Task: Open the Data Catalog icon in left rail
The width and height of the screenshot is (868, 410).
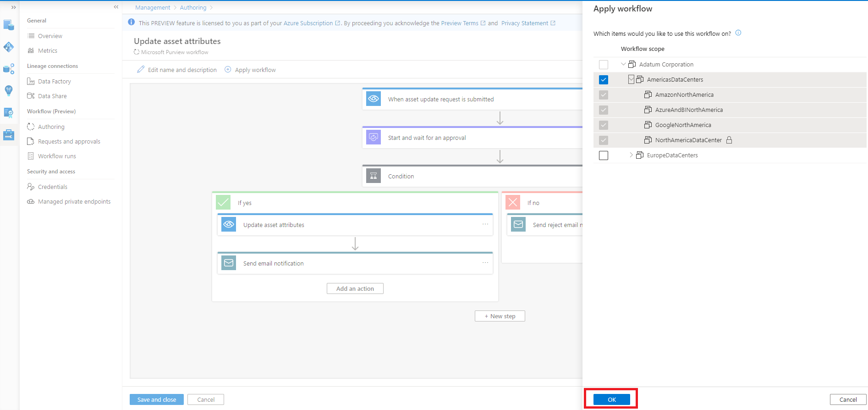Action: 9,25
